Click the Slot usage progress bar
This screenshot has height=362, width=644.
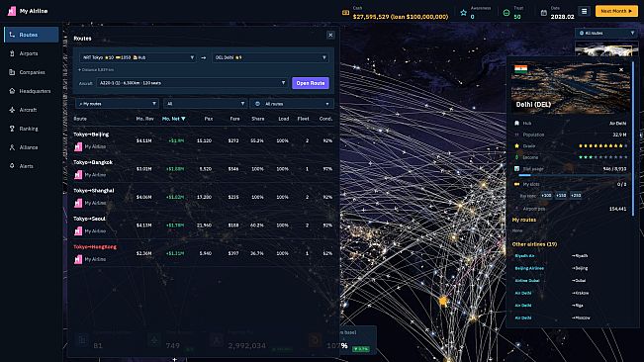point(573,175)
